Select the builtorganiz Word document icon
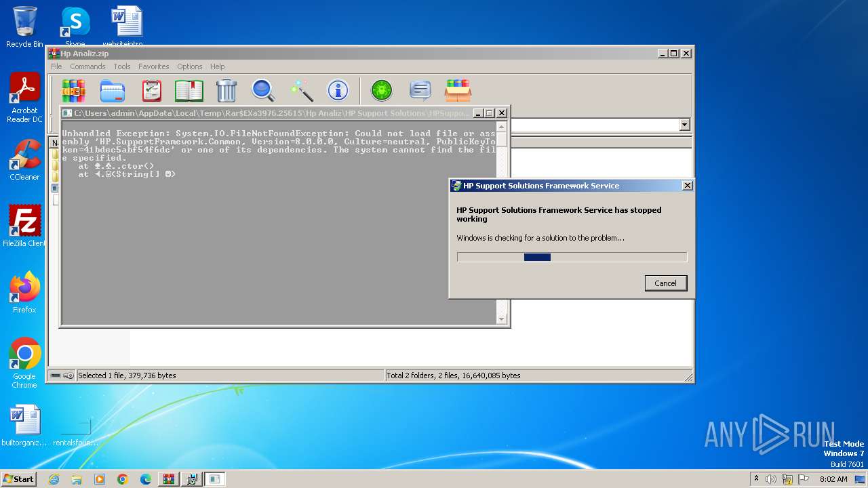868x488 pixels. [x=24, y=426]
